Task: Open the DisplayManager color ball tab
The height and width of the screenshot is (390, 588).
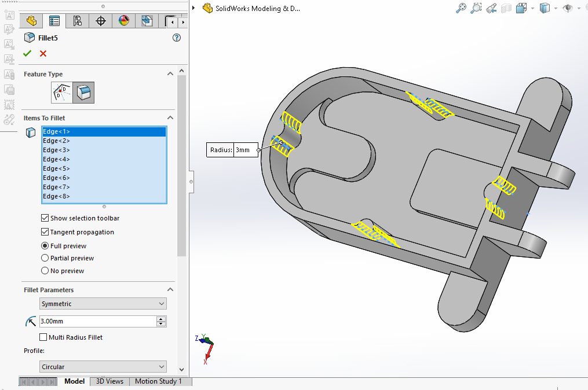Action: 123,21
